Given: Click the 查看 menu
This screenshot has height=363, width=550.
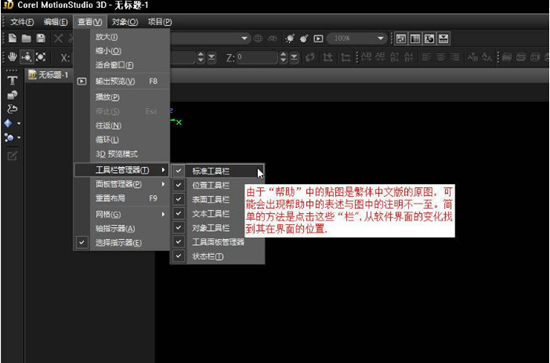Looking at the screenshot, I should pos(89,22).
